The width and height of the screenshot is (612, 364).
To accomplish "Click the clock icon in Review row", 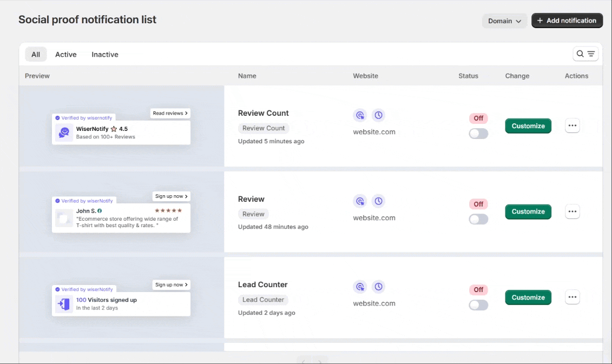I will [x=378, y=201].
